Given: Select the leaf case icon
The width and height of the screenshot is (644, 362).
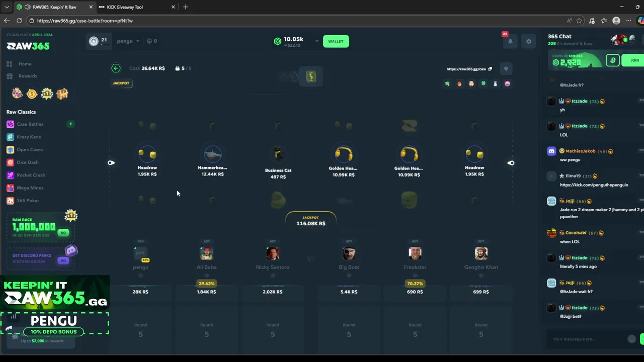Looking at the screenshot, I should [x=447, y=84].
